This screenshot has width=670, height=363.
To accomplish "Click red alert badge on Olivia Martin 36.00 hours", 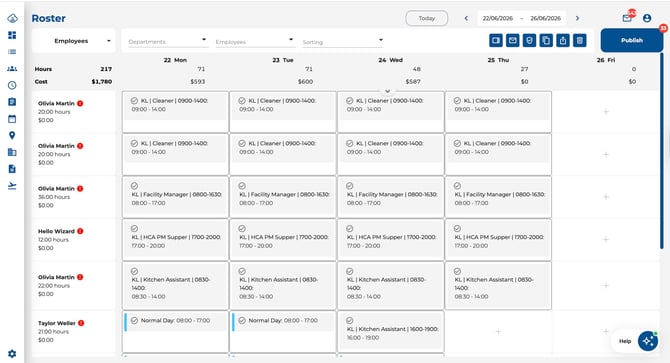I will [80, 188].
